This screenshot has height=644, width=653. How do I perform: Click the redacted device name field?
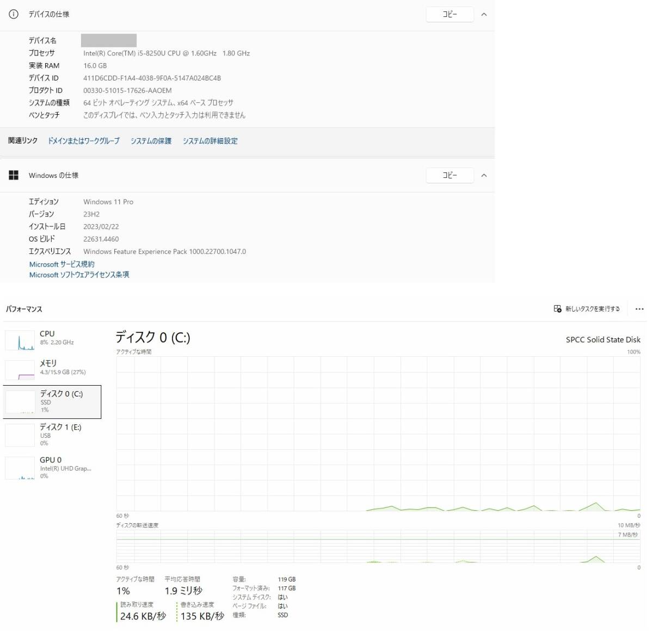[109, 40]
